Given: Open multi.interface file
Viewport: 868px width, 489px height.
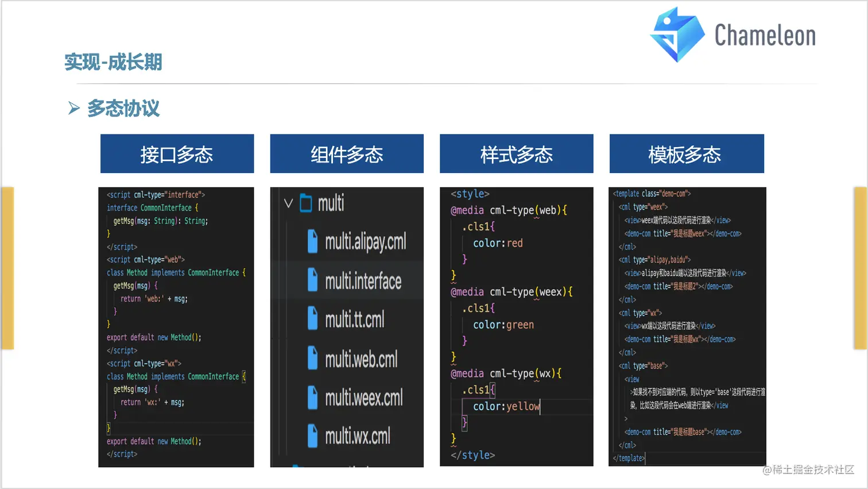Looking at the screenshot, I should (x=363, y=281).
